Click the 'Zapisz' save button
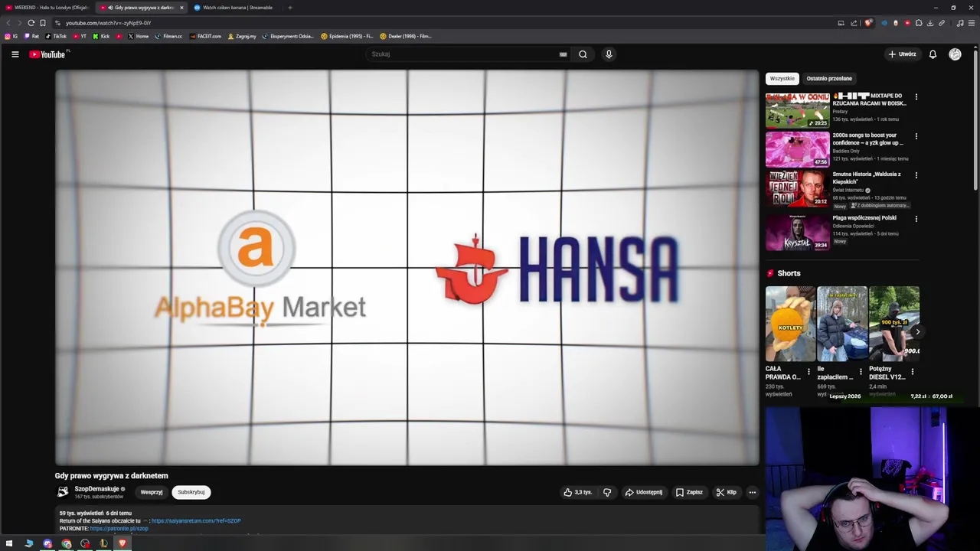Screen dimensions: 980x551 (x=689, y=492)
